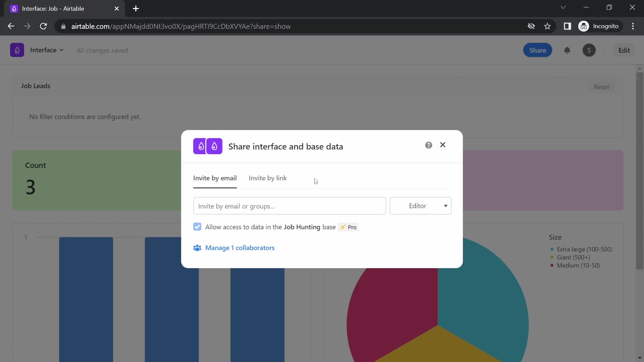
Task: Open the tab search chevron
Action: tap(563, 7)
